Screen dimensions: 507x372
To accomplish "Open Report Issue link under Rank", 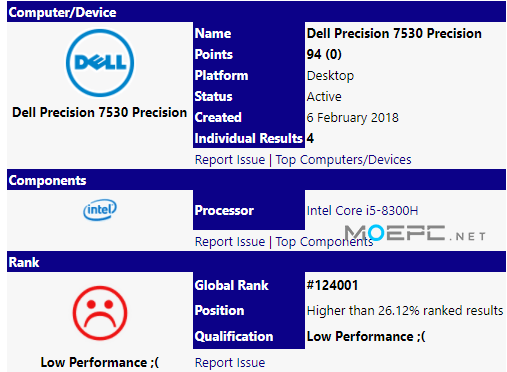I will pos(230,363).
